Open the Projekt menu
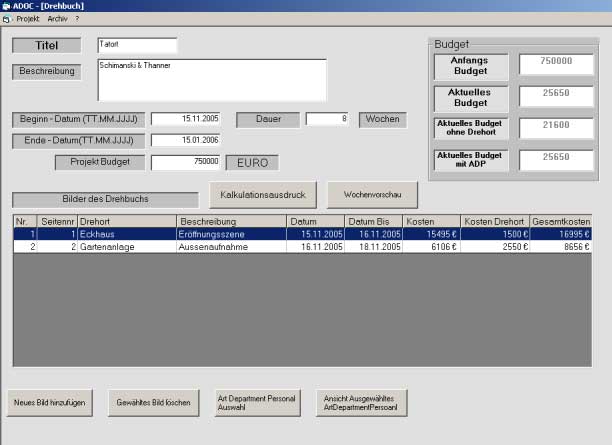 click(27, 19)
